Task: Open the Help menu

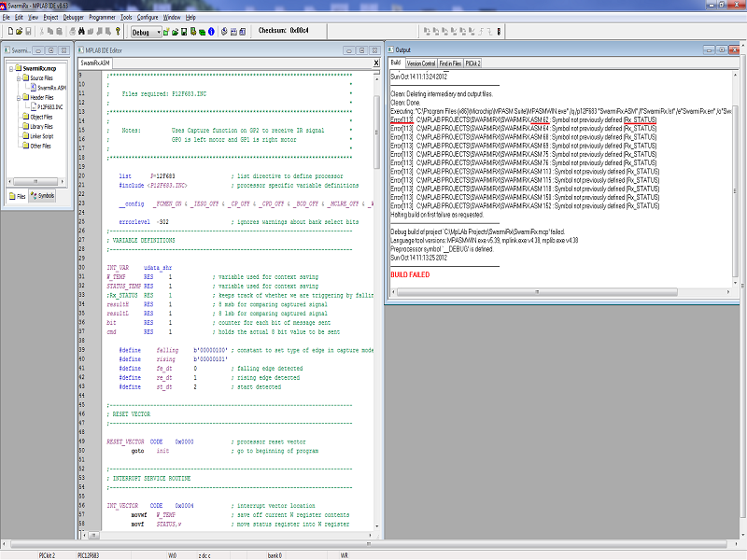Action: 190,18
